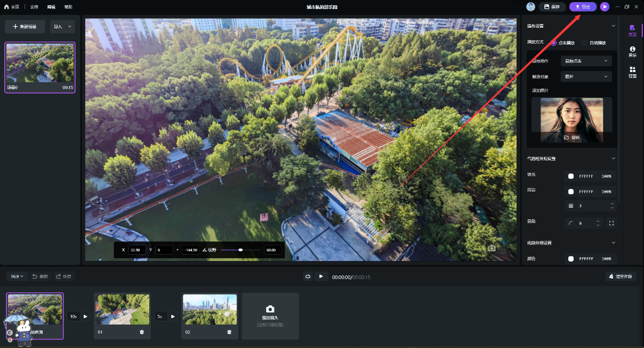Delete keyframe 02 using its trash icon
644x348 pixels.
[x=229, y=332]
